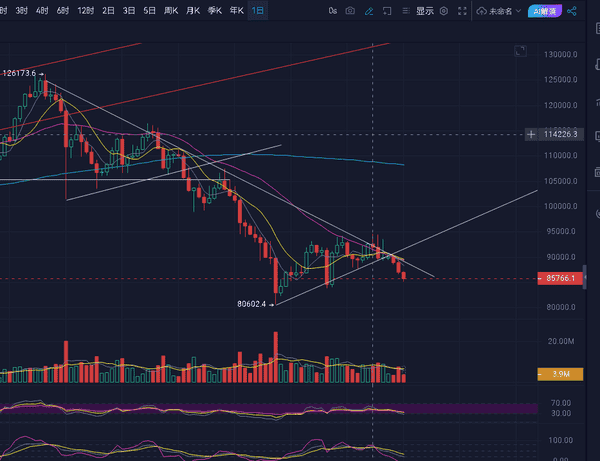This screenshot has width=600, height=461.
Task: Open the 未命名 cloud layout dropdown
Action: [x=501, y=11]
